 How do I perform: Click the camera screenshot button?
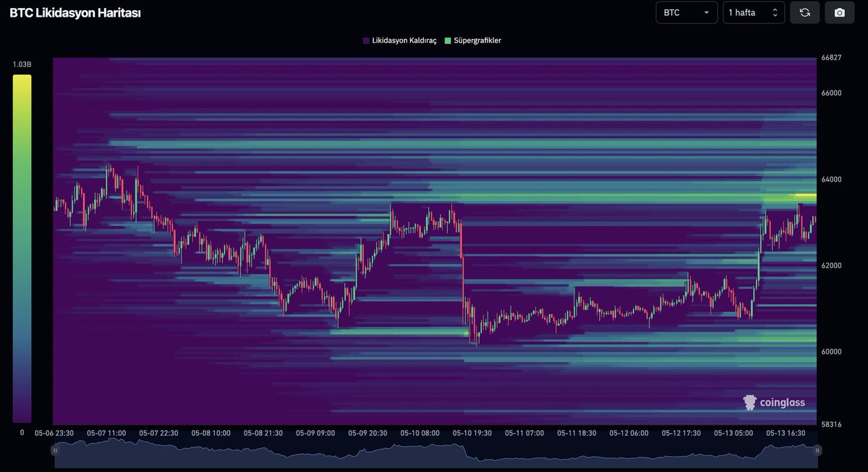(x=840, y=12)
